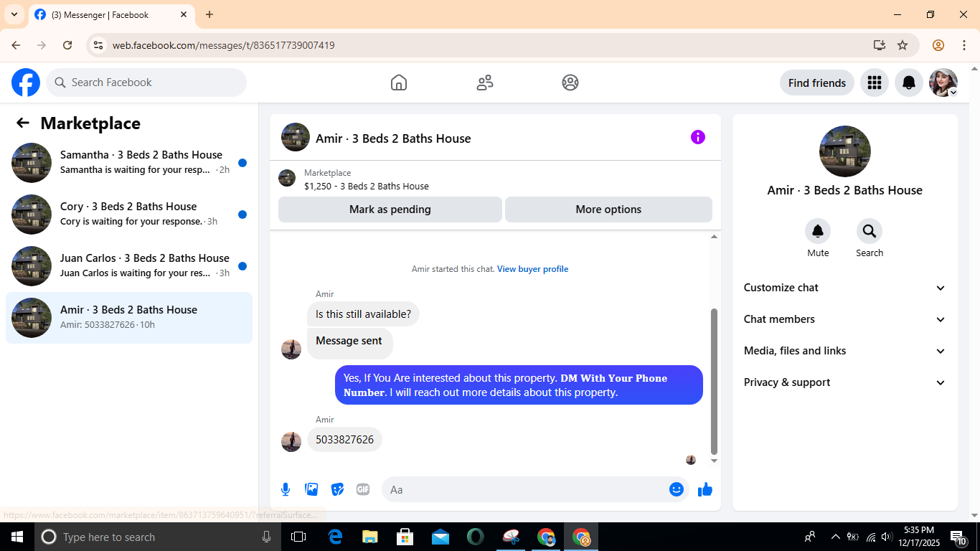Click the Mark as pending button
Screen dimensions: 980x551
click(390, 209)
